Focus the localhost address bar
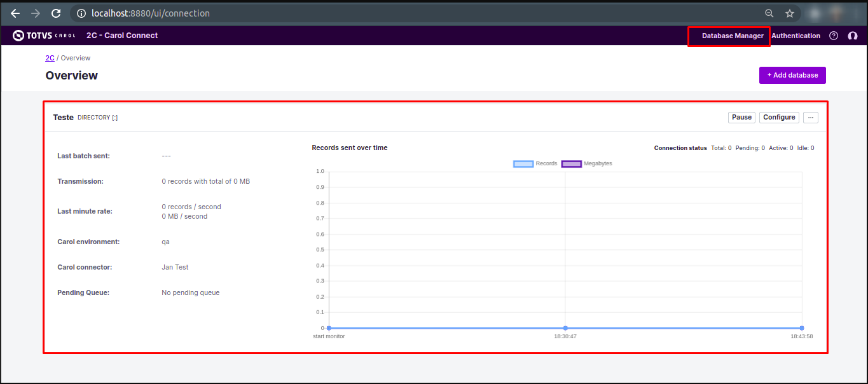Image resolution: width=868 pixels, height=384 pixels. coord(382,13)
